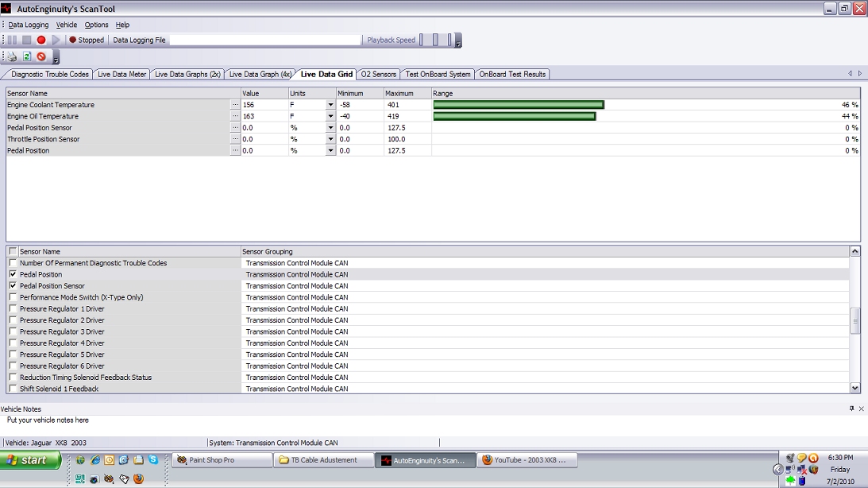This screenshot has width=868, height=488.
Task: Open units dropdown for Pedal Position row
Action: click(330, 151)
